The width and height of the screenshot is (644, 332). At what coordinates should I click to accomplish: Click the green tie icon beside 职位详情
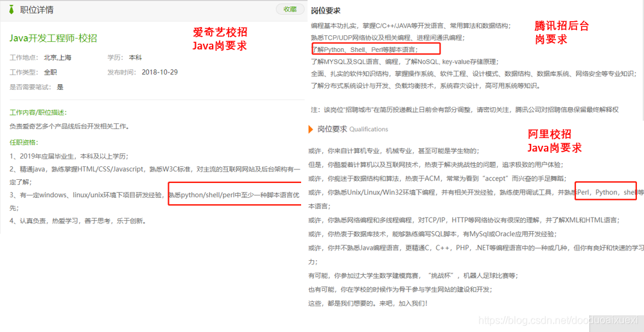pos(12,10)
